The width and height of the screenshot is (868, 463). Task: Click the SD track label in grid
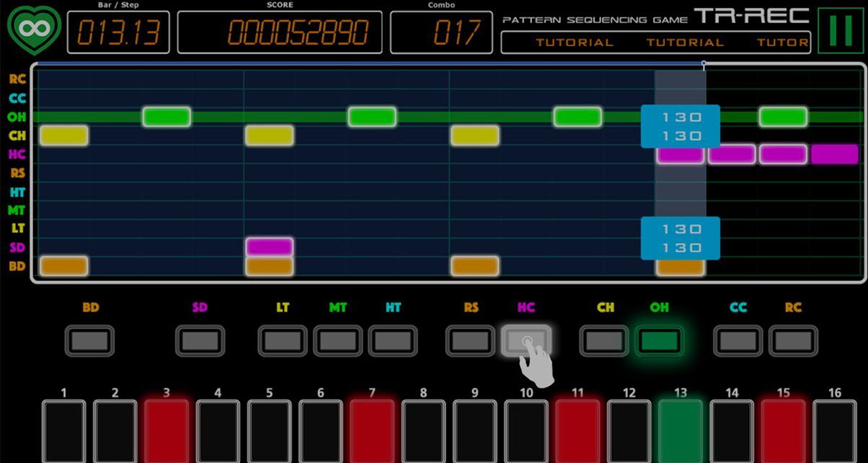tap(17, 247)
